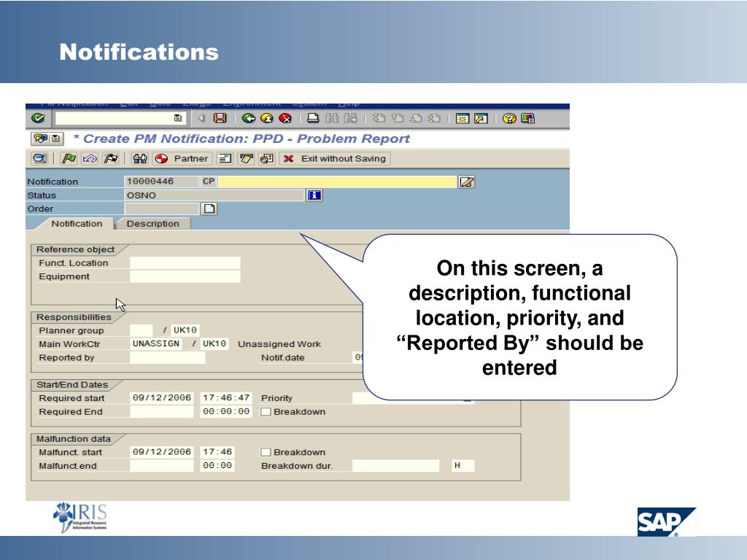Click the Breakdown dur. input field
This screenshot has width=747, height=560.
pos(395,466)
